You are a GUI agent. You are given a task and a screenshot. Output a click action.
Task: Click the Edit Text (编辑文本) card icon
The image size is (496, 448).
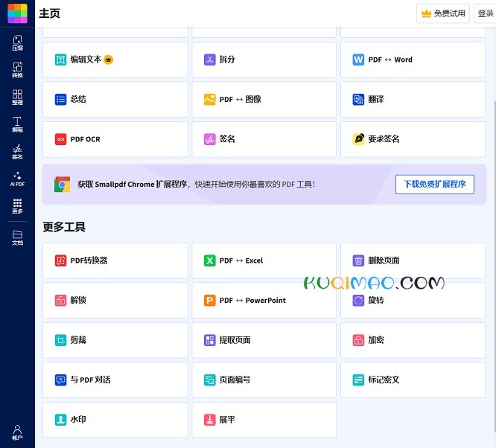click(x=60, y=60)
